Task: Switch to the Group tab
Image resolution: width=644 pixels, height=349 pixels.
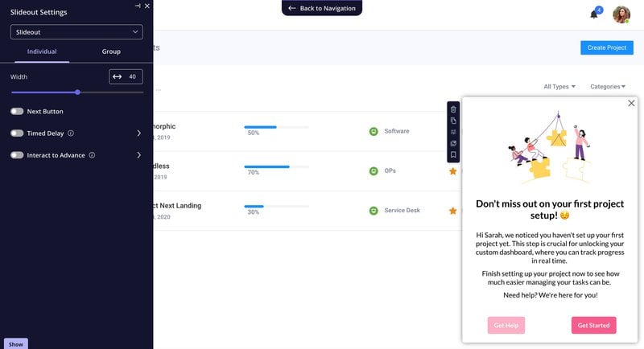Action: pos(111,51)
